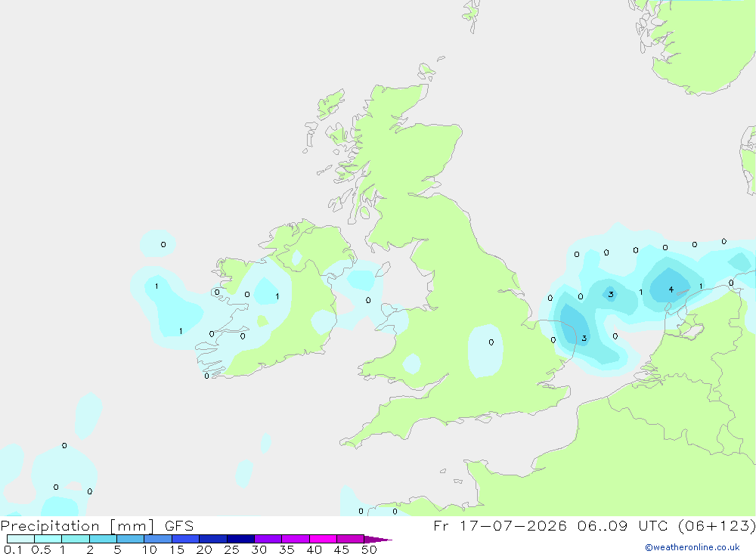Click the 'Precipitation [mm]' title text

pos(77,526)
